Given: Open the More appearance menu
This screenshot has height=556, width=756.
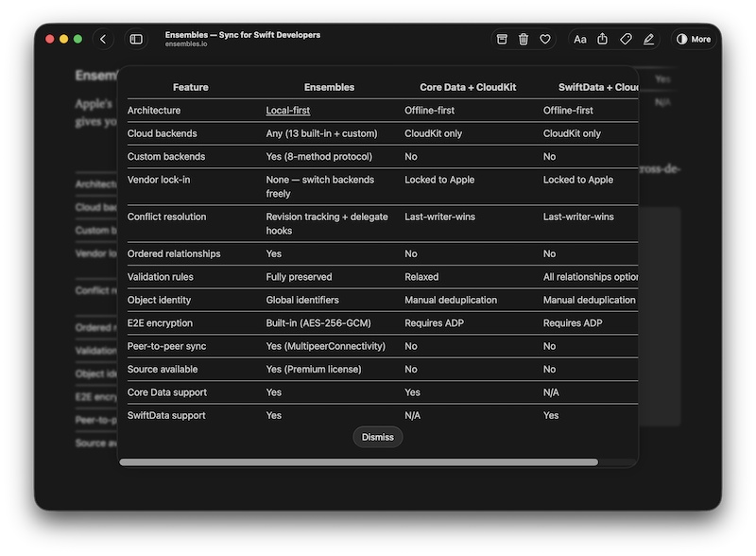Looking at the screenshot, I should tap(694, 39).
